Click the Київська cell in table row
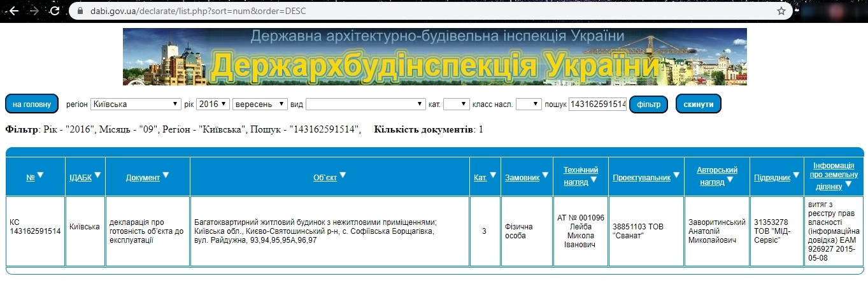 coord(85,231)
